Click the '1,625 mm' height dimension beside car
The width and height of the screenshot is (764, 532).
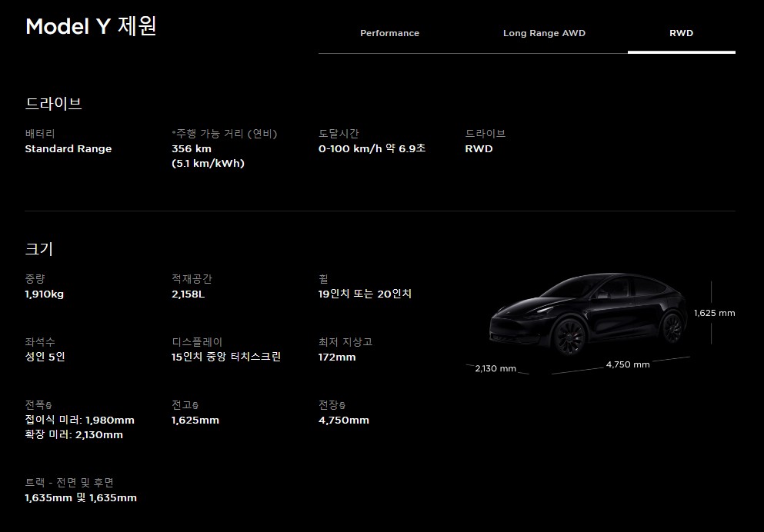(714, 313)
